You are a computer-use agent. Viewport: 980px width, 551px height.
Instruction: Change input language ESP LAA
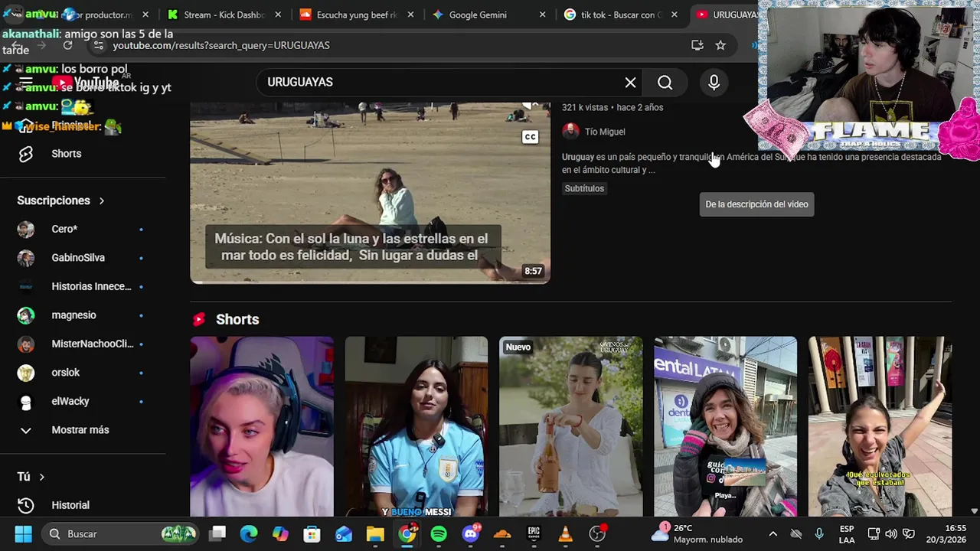(847, 533)
